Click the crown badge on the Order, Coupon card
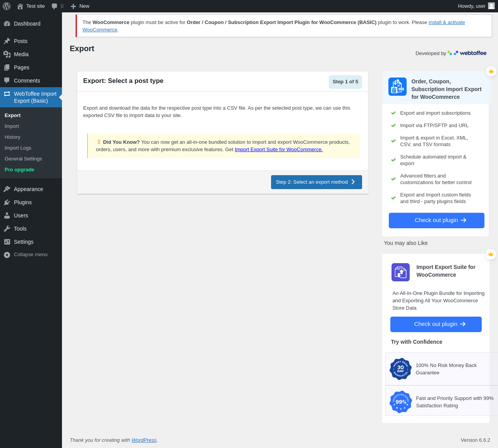 491,71
